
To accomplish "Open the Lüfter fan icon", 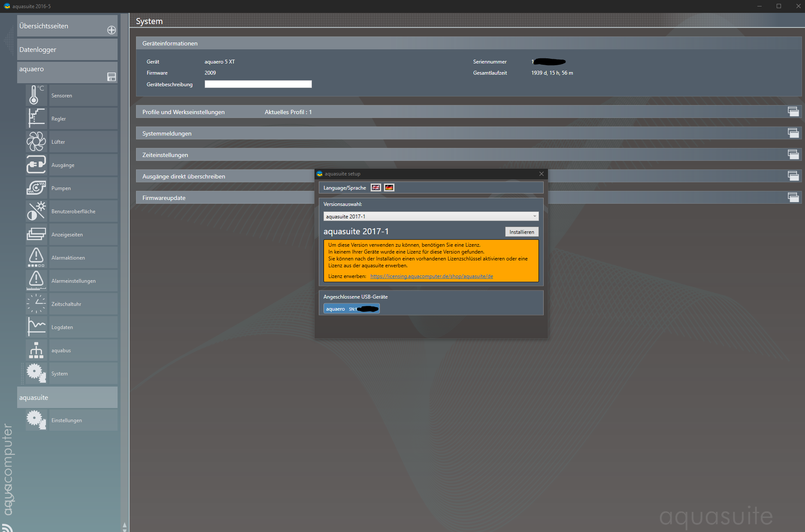I will pyautogui.click(x=36, y=142).
